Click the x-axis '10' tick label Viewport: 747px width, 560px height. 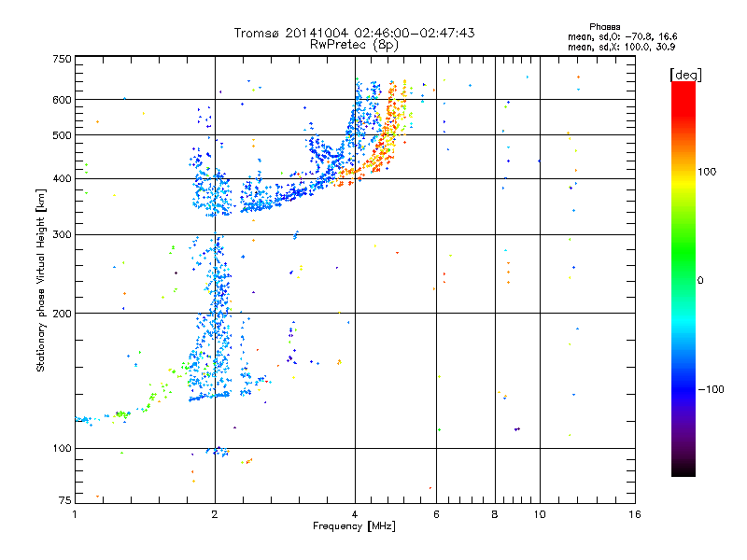pyautogui.click(x=540, y=514)
